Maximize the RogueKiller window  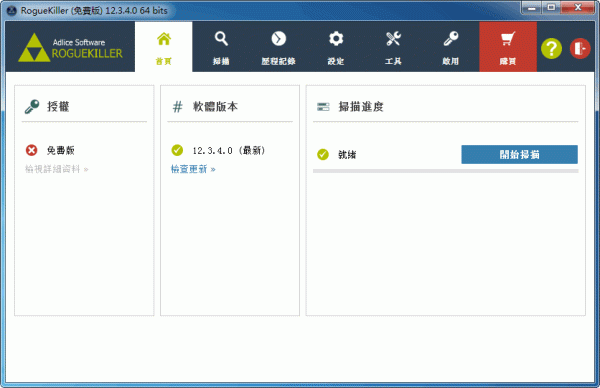(x=551, y=7)
